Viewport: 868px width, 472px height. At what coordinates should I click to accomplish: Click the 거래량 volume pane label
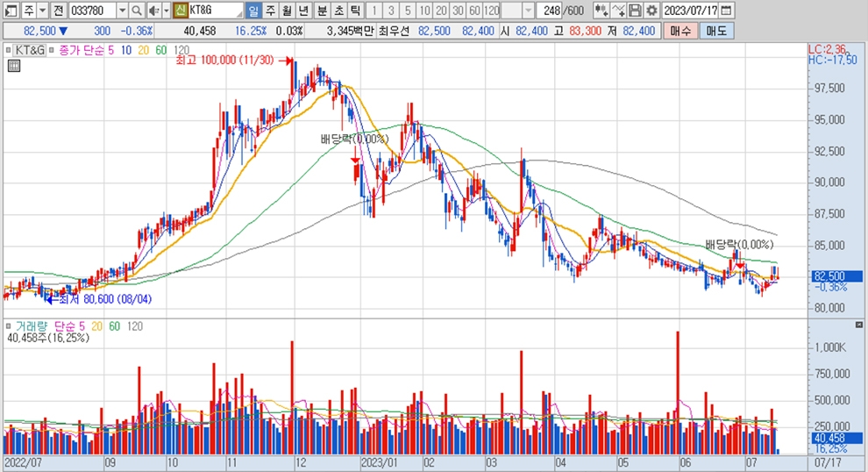click(32, 326)
